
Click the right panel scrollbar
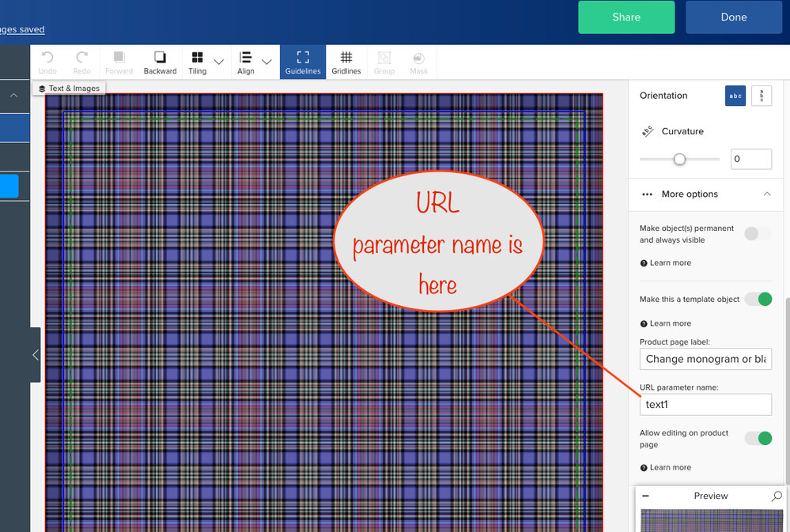pyautogui.click(x=787, y=391)
